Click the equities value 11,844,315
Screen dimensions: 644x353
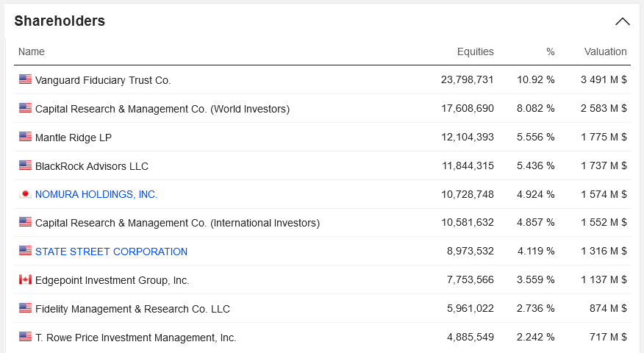coord(468,165)
